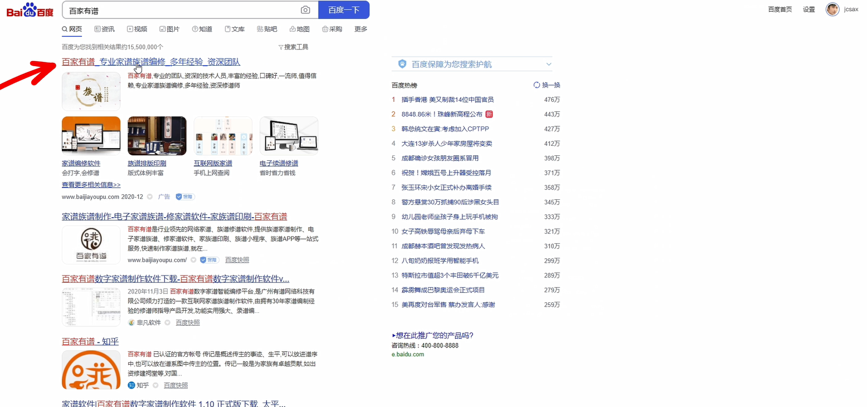The image size is (868, 407).
Task: Open camera image search icon
Action: (305, 10)
